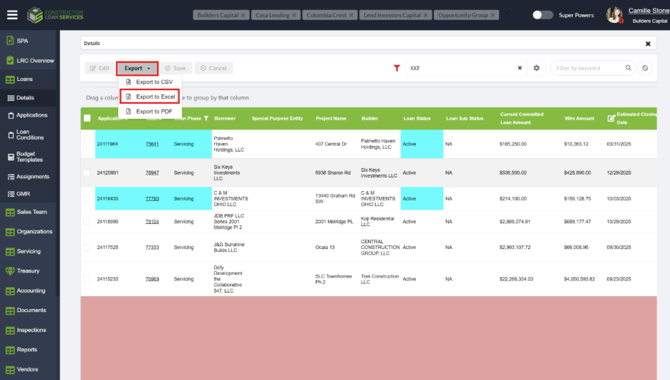Collapse the Export dropdown button

(137, 68)
